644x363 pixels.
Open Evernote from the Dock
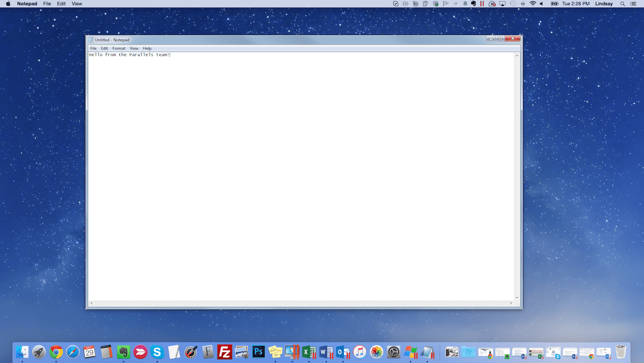(124, 352)
